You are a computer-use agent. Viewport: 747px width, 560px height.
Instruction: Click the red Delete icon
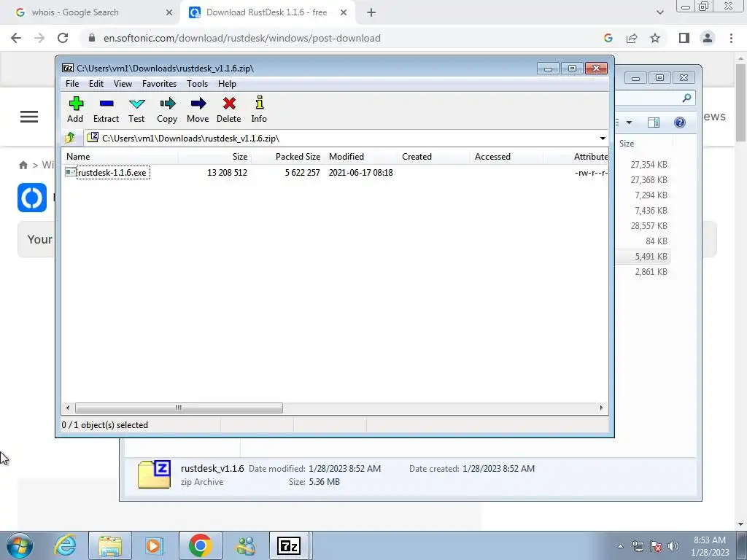[228, 110]
